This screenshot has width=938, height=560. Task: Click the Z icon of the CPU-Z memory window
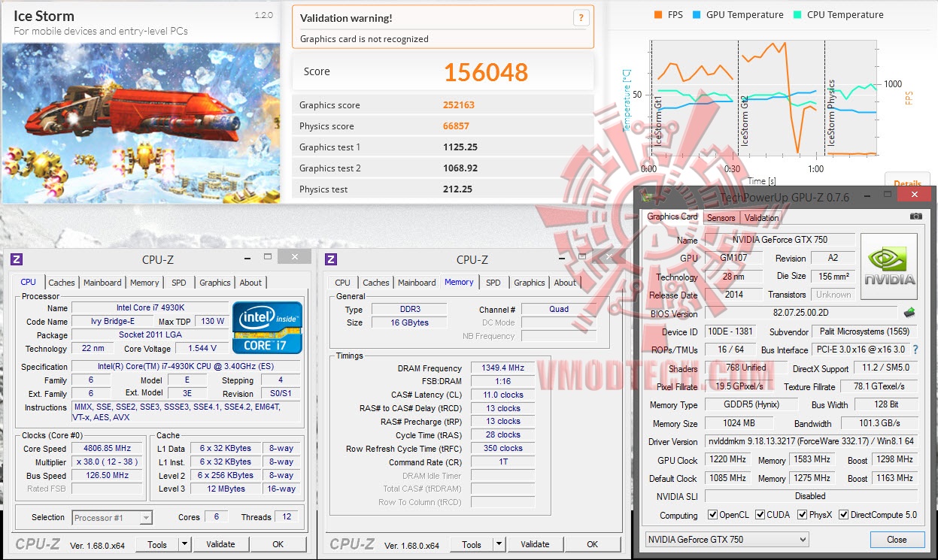tap(330, 259)
